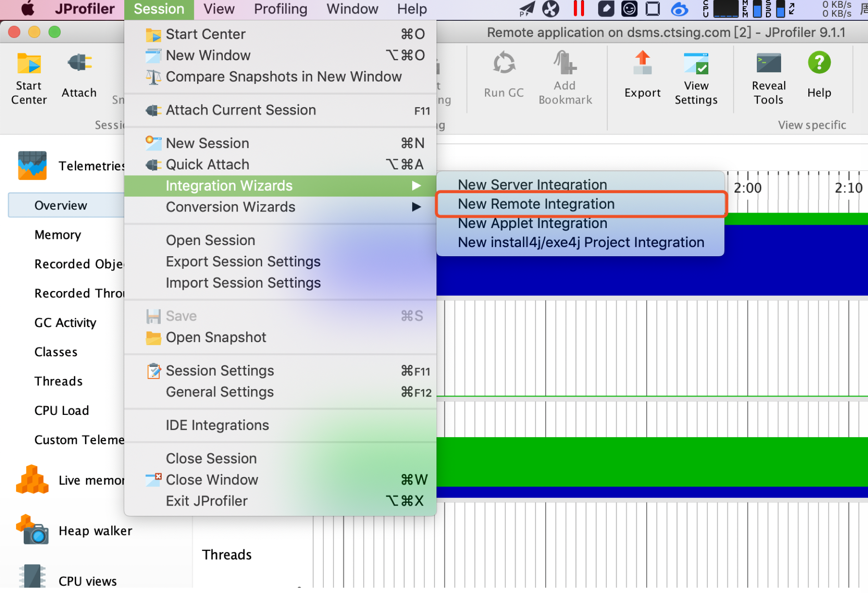Click the Export toolbar icon
Viewport: 868px width, 593px height.
tap(642, 64)
